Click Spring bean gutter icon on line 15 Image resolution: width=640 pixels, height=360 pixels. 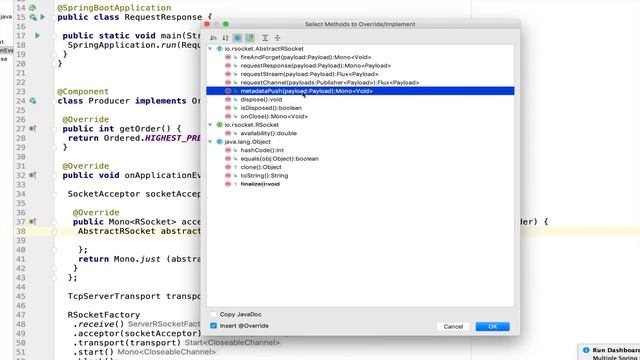(33, 17)
